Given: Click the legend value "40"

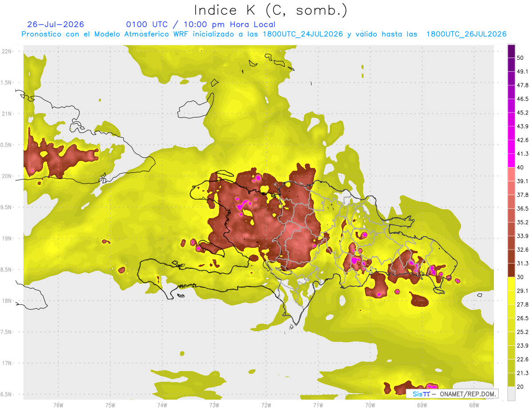Looking at the screenshot, I should [520, 168].
